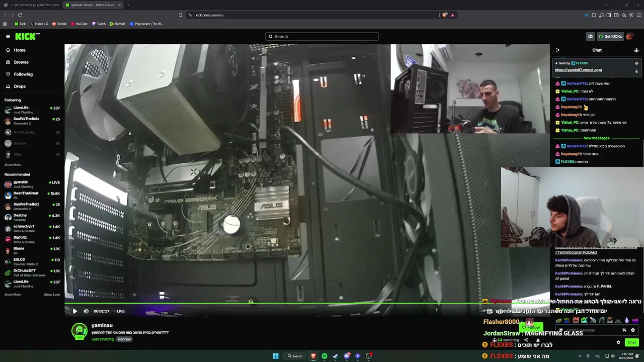The width and height of the screenshot is (644, 362).
Task: Collapse Recommended list with Show Less
Action: pos(52,295)
